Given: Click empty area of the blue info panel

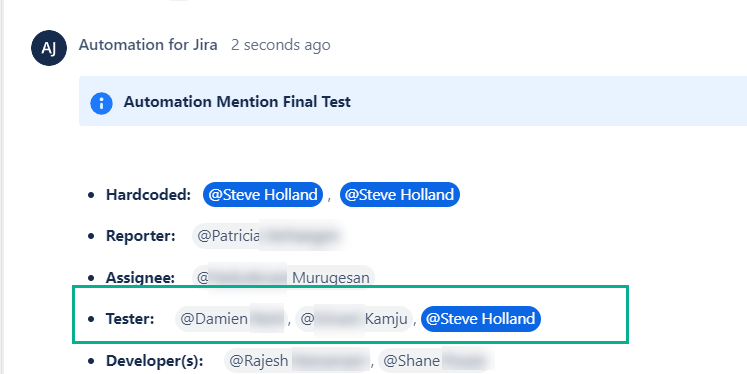Looking at the screenshot, I should pyautogui.click(x=548, y=101).
